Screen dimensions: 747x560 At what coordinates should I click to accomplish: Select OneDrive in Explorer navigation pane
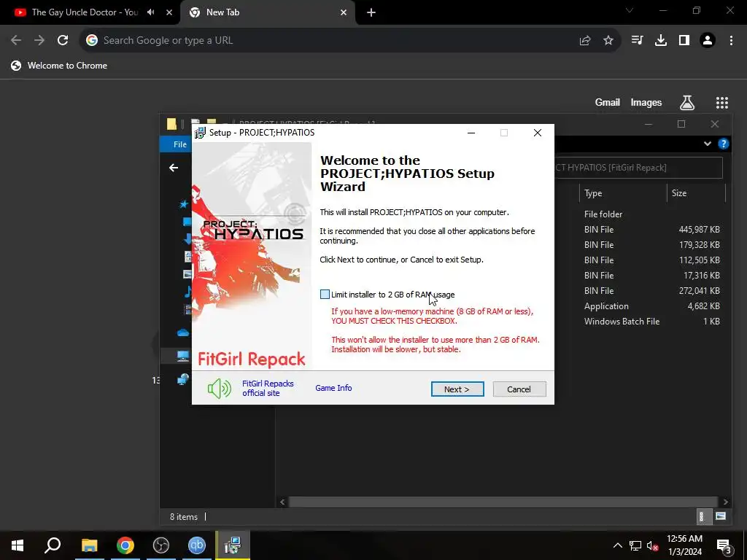point(183,332)
